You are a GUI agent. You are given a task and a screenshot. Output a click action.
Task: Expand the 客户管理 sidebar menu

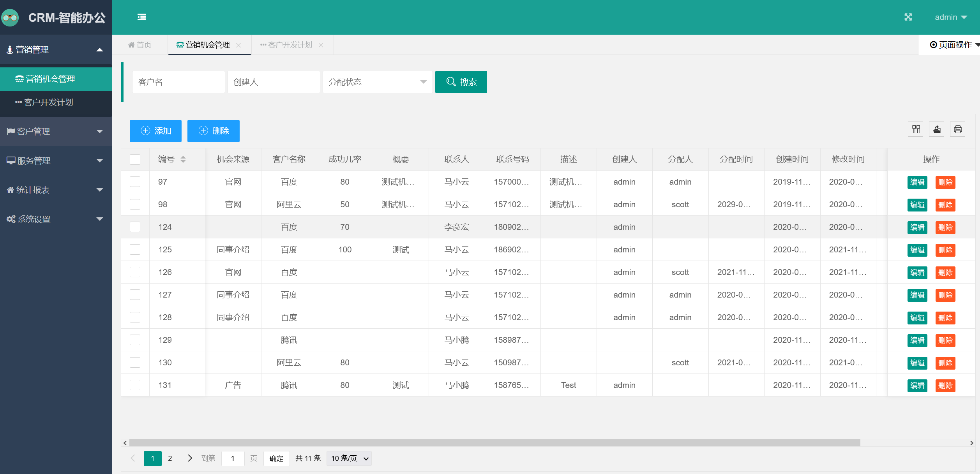56,131
